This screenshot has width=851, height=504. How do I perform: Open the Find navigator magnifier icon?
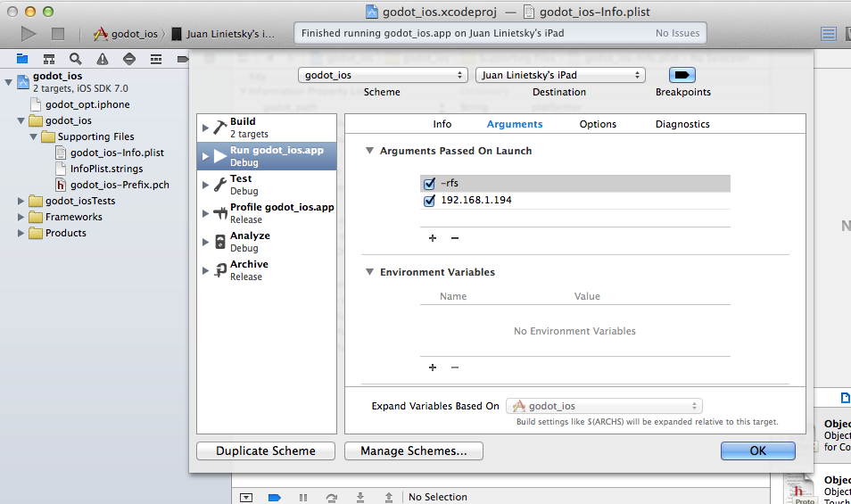76,60
